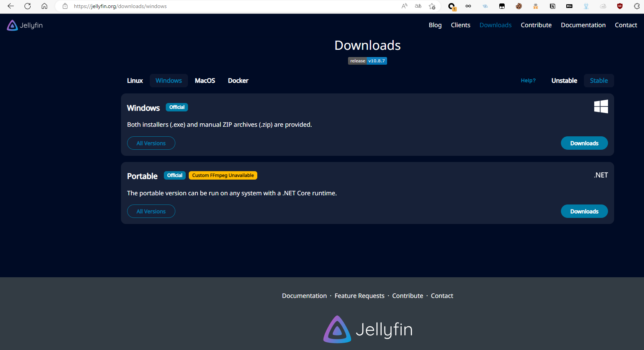Click the Windows logo icon in the card

tap(601, 106)
